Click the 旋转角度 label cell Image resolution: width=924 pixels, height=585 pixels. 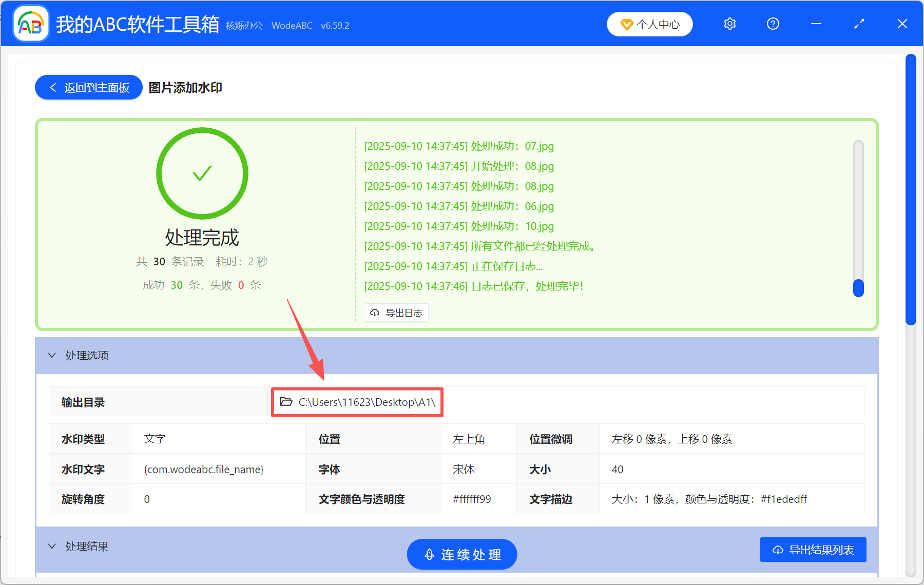[x=90, y=499]
